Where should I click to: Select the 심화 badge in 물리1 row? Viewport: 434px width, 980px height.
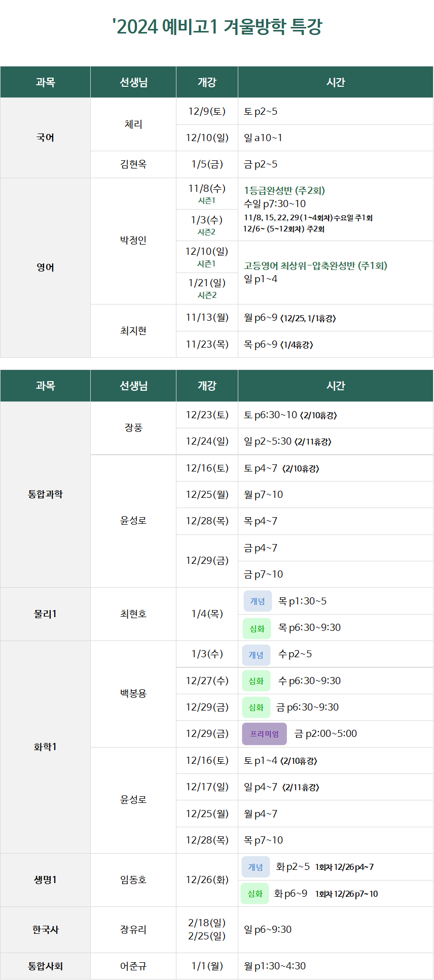257,628
